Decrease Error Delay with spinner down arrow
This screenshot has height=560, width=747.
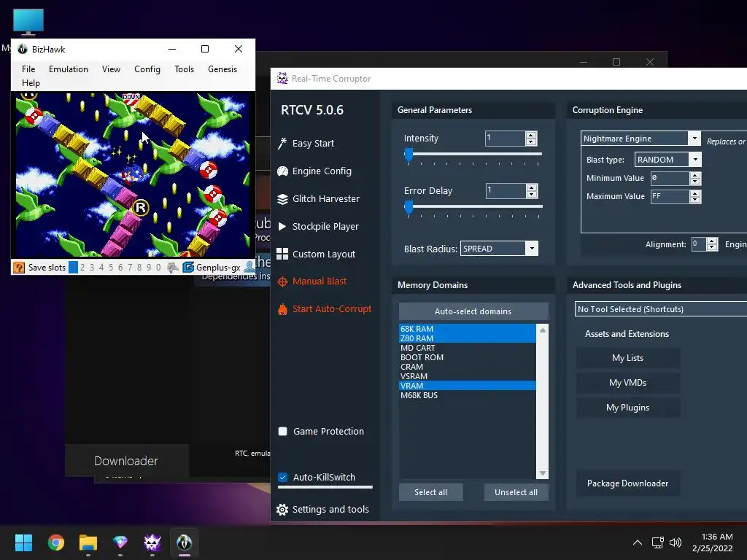(531, 194)
